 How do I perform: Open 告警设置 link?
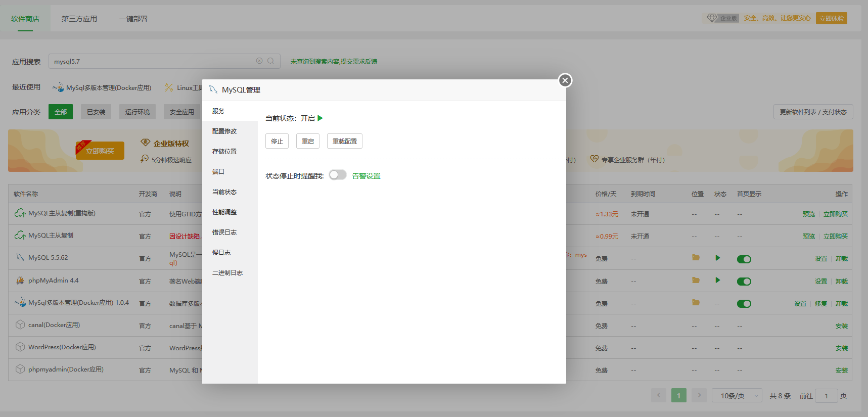coord(366,176)
